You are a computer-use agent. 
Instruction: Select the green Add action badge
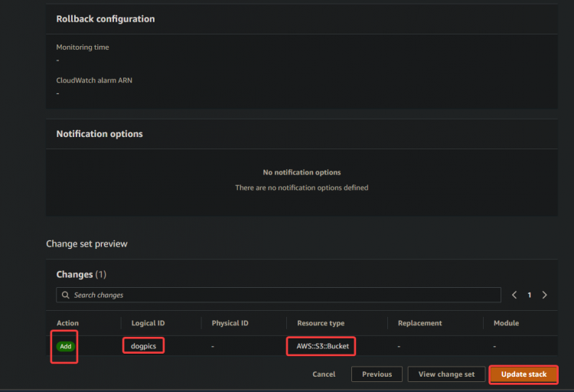click(x=66, y=346)
